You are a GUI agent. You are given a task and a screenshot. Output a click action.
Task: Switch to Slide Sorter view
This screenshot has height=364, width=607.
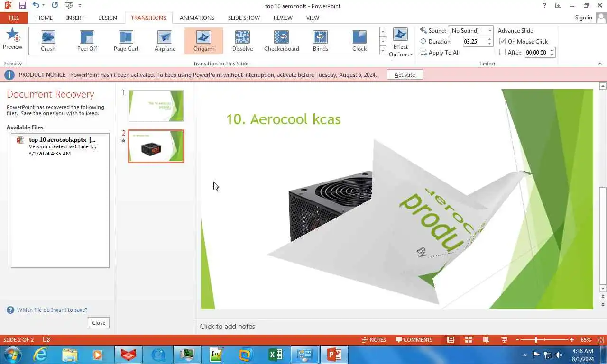[469, 340]
